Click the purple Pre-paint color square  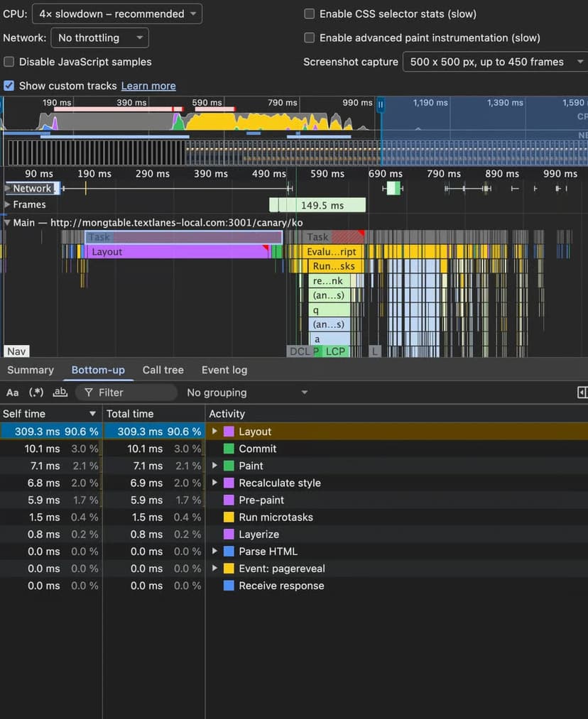[x=229, y=500]
